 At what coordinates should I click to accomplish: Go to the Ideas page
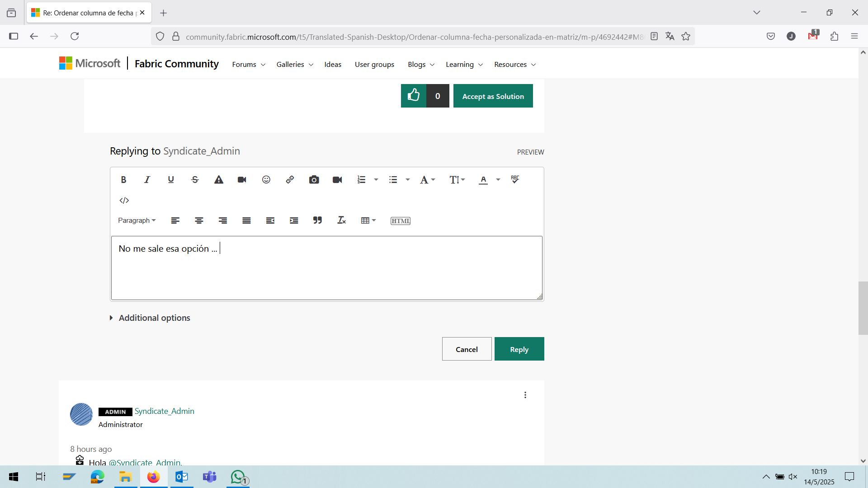point(333,65)
